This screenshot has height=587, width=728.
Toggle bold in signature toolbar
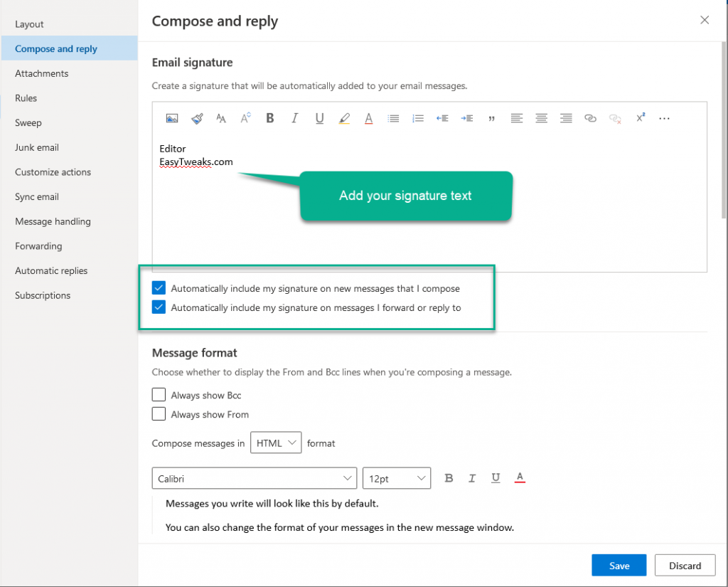click(x=269, y=118)
